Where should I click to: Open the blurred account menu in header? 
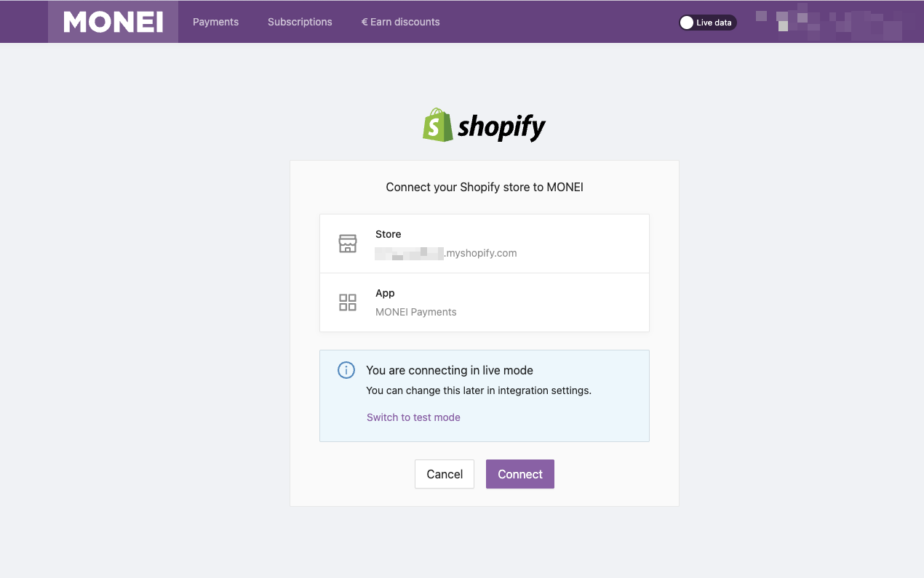tap(829, 23)
